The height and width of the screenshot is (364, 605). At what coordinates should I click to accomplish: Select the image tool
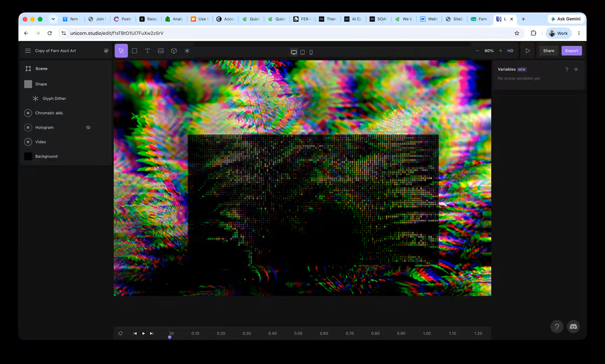(161, 51)
